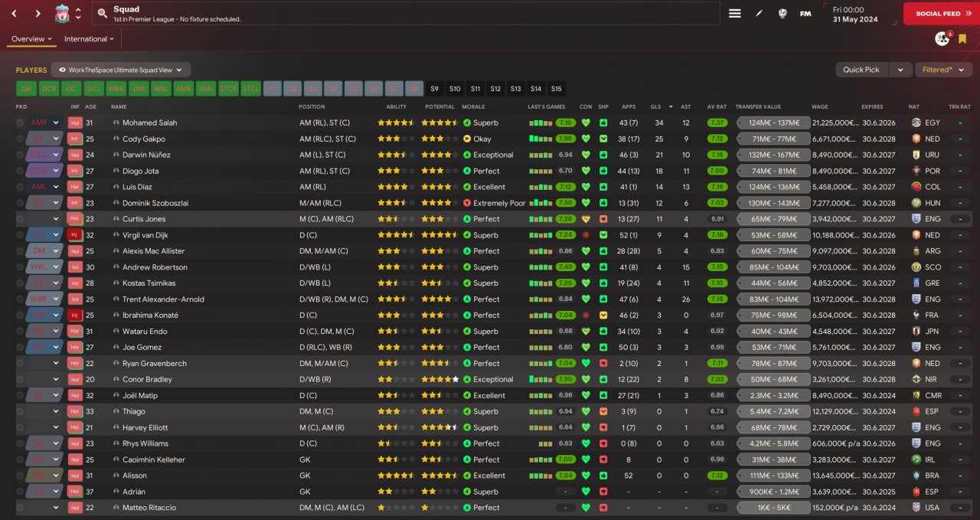Select the S9 substitute slot
The width and height of the screenshot is (980, 520).
pos(435,89)
